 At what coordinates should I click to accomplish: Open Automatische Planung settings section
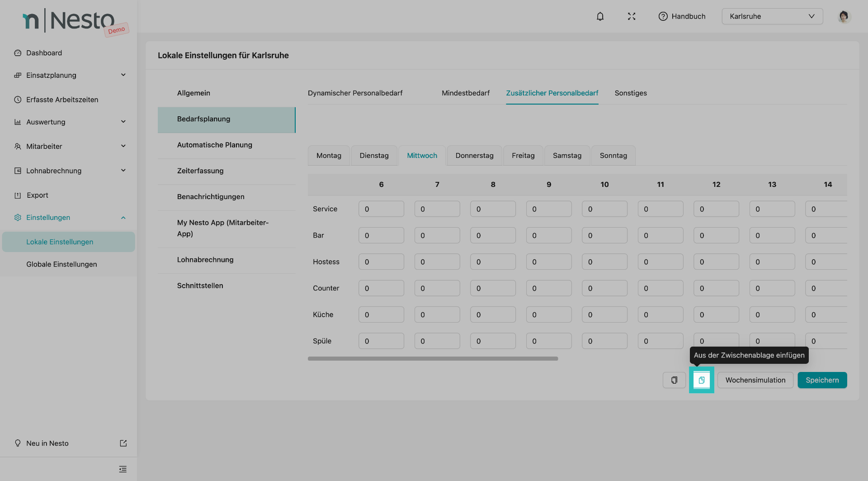tap(215, 145)
